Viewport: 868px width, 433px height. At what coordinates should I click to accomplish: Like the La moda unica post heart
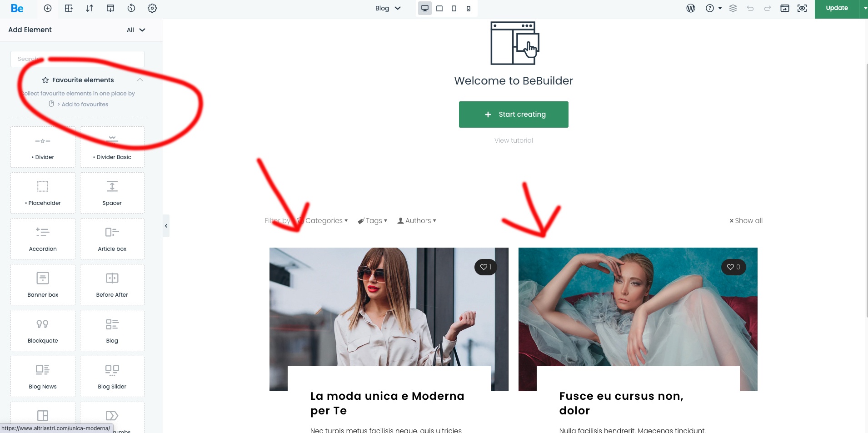pyautogui.click(x=485, y=267)
